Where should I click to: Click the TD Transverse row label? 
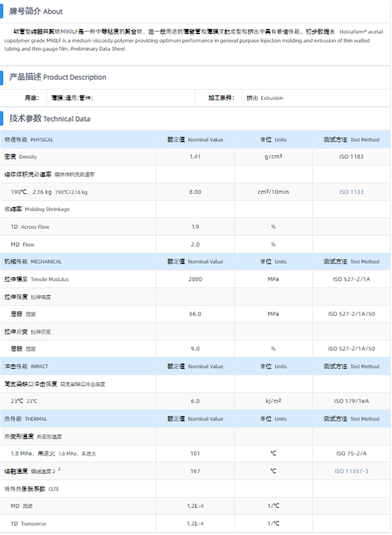28,524
